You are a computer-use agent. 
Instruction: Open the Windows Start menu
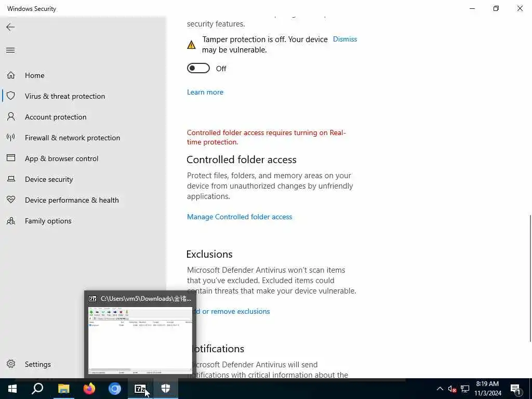12,389
